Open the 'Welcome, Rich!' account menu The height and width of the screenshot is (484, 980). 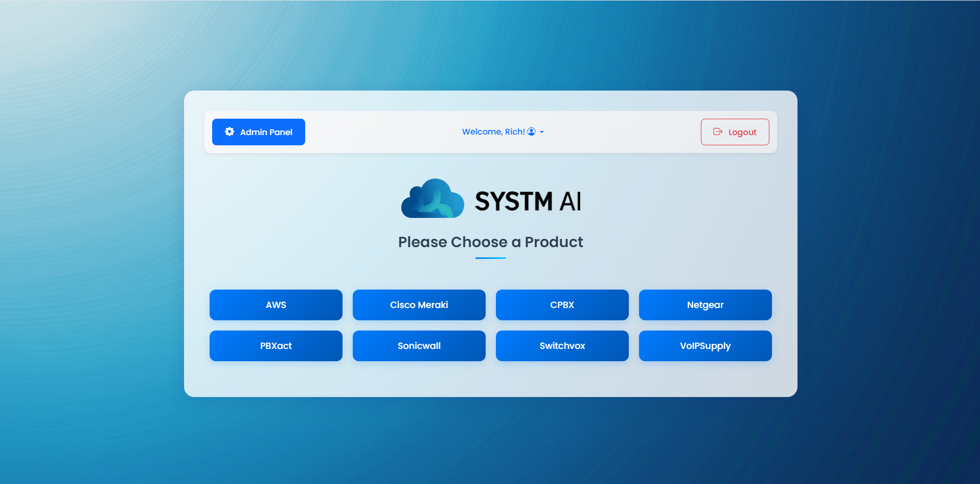click(x=493, y=131)
